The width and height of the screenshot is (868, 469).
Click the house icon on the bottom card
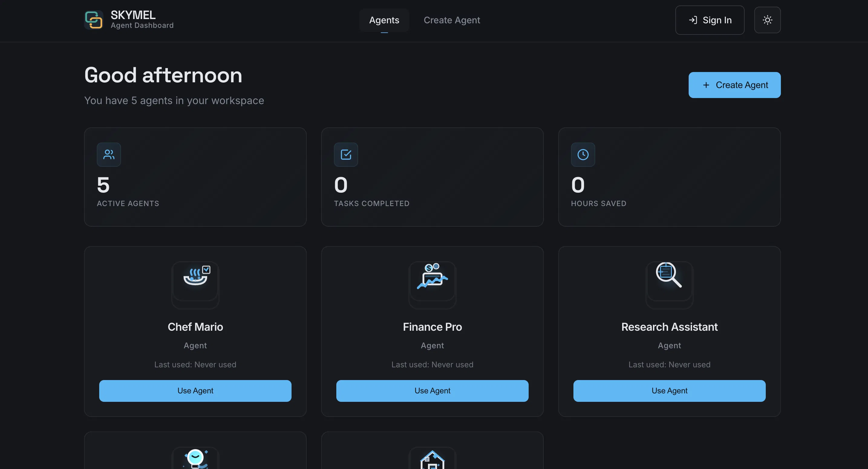click(432, 460)
